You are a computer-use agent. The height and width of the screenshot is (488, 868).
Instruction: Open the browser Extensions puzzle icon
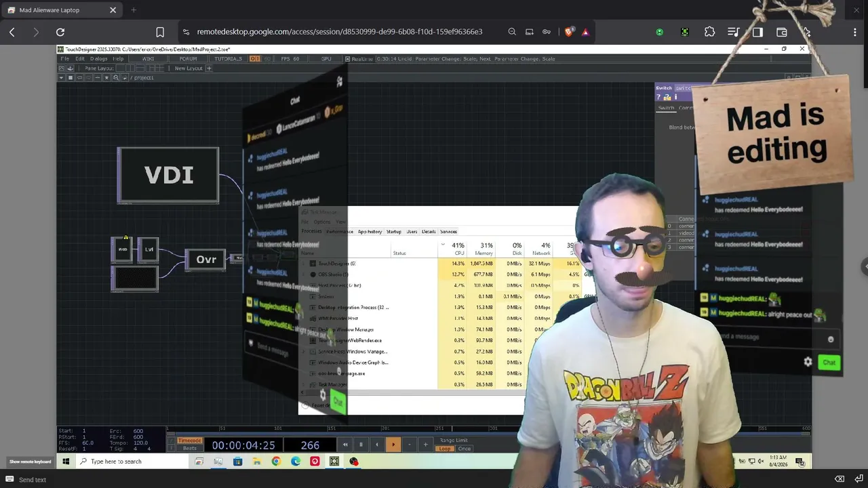[x=709, y=32]
